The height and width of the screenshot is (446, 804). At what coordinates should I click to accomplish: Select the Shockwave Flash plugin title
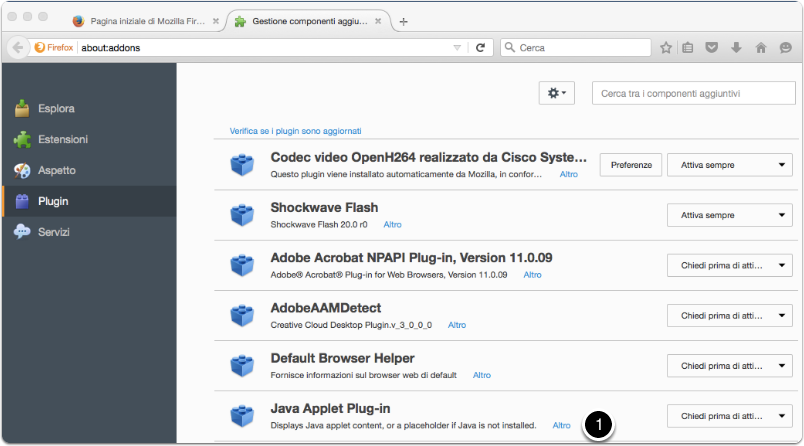pos(324,208)
